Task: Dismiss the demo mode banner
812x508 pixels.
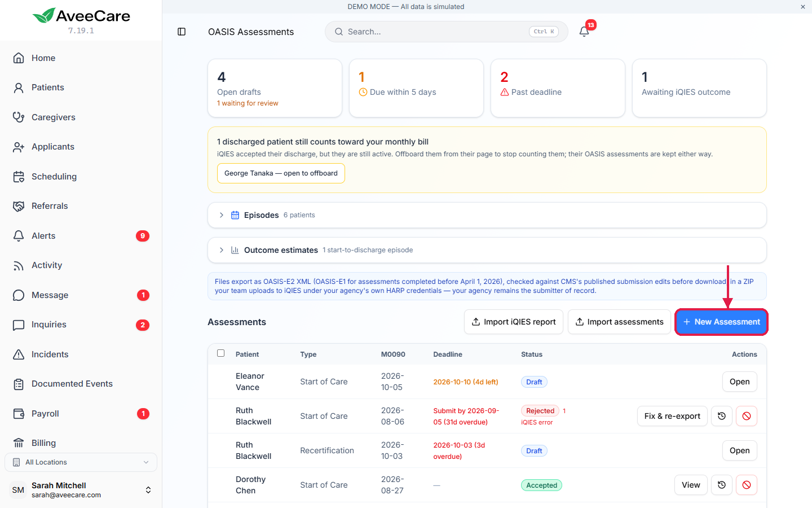Action: point(803,7)
